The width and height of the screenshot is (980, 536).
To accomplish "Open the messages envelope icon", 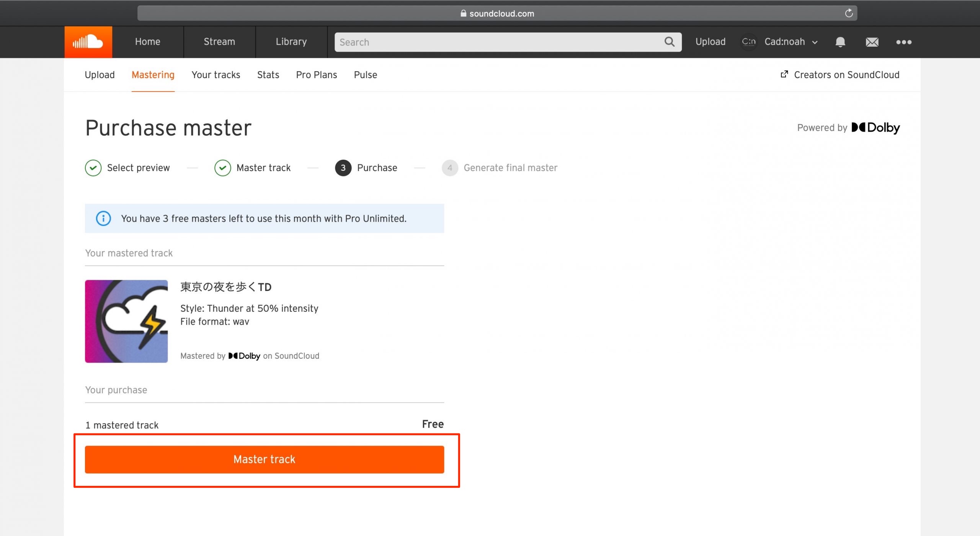I will tap(872, 42).
